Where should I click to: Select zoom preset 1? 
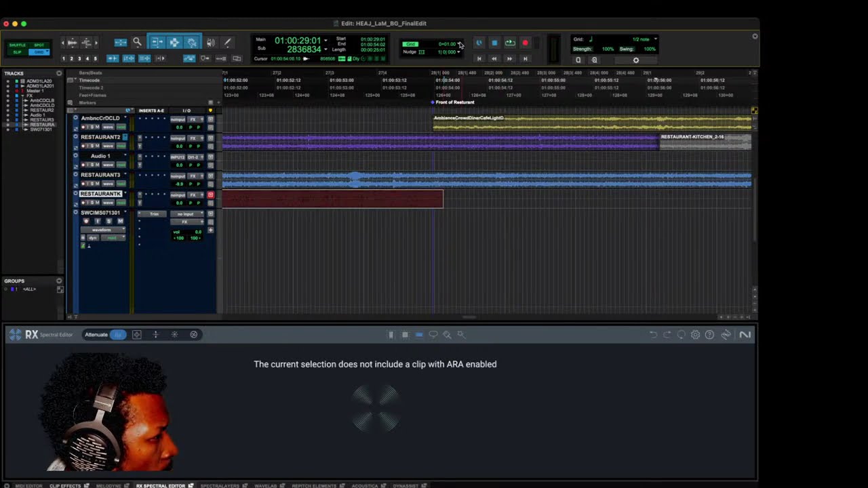point(64,59)
